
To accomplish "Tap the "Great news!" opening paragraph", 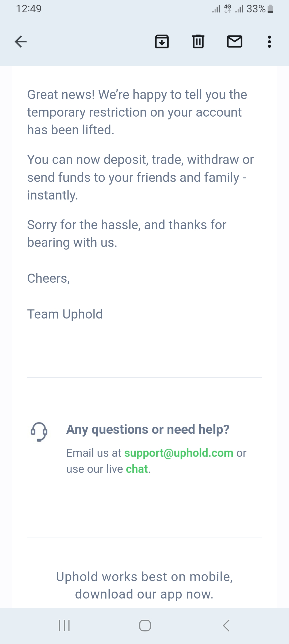I will 137,112.
